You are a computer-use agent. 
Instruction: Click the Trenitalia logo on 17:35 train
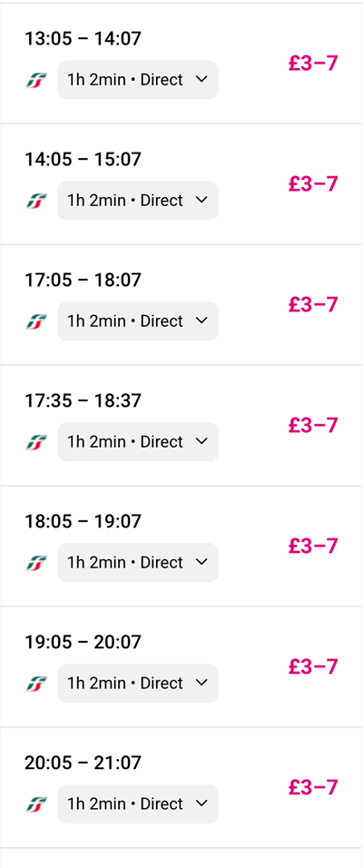tap(36, 442)
